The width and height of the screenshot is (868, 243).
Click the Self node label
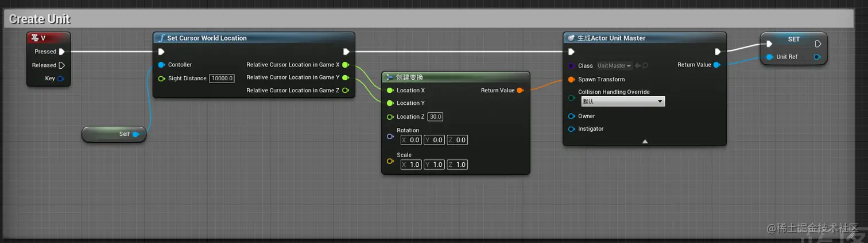coord(125,134)
